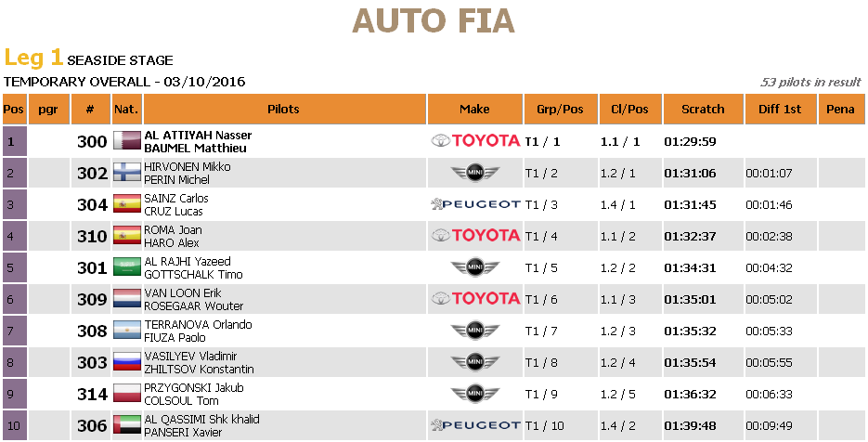Click the Pilots column header
The width and height of the screenshot is (868, 442).
click(x=283, y=110)
